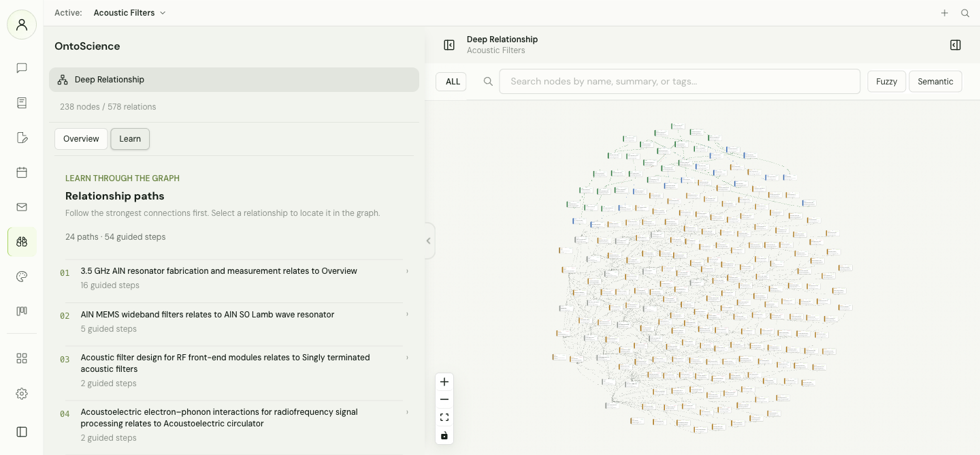Screen dimensions: 980x455
Task: Click the search icon in top bar
Action: click(x=965, y=13)
